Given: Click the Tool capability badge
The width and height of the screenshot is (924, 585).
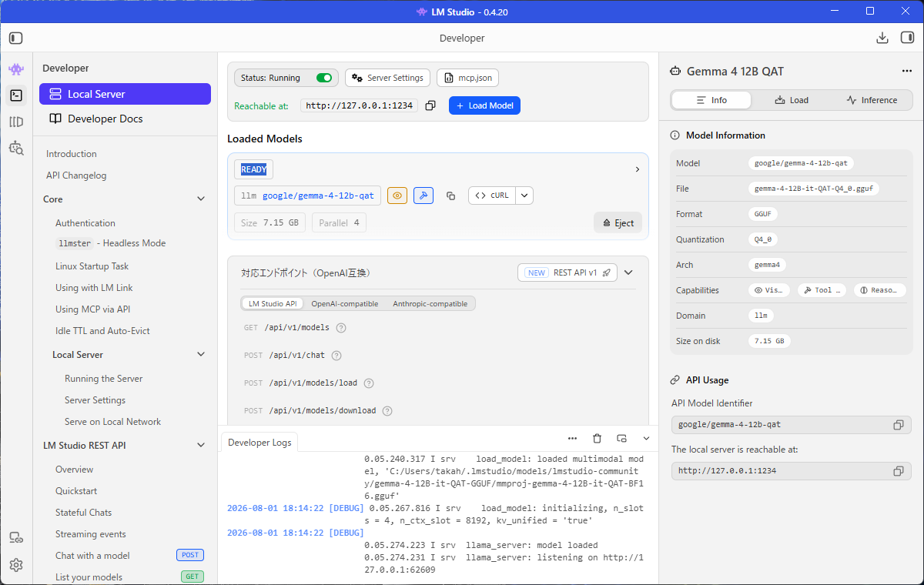Looking at the screenshot, I should pos(822,290).
